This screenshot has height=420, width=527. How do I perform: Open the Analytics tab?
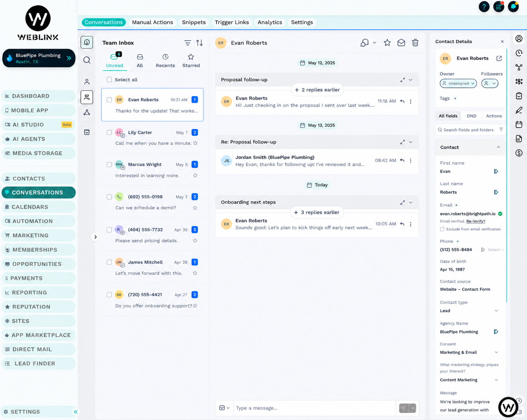pos(270,22)
